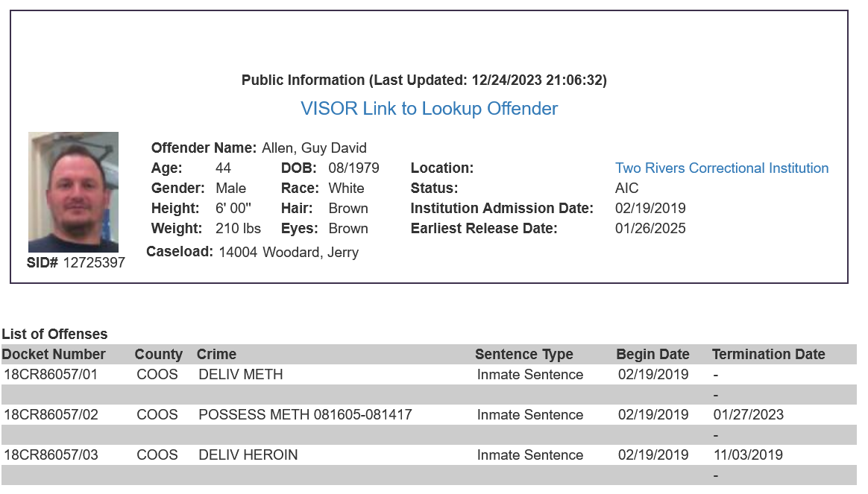Screen dimensions: 868x494
Task: Open Two Rivers Correctional Institution link
Action: [x=722, y=168]
